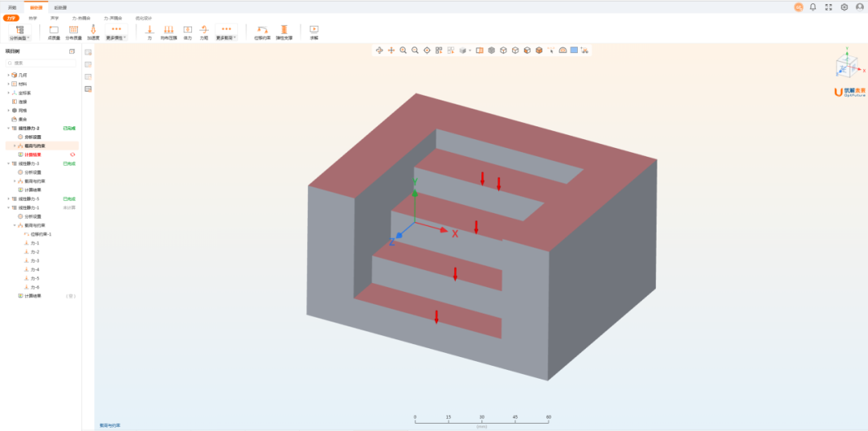Zoom in the 3D viewport
The height and width of the screenshot is (431, 868).
pyautogui.click(x=403, y=51)
